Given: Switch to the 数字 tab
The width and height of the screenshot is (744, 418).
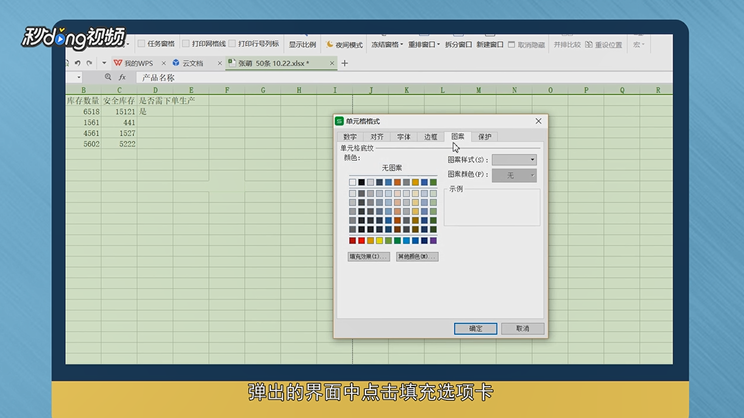Looking at the screenshot, I should (350, 137).
